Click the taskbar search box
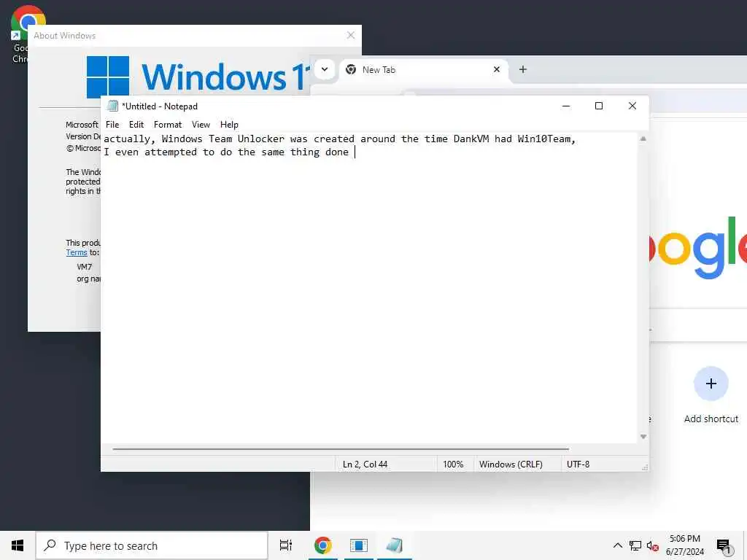The height and width of the screenshot is (560, 747). 152,545
